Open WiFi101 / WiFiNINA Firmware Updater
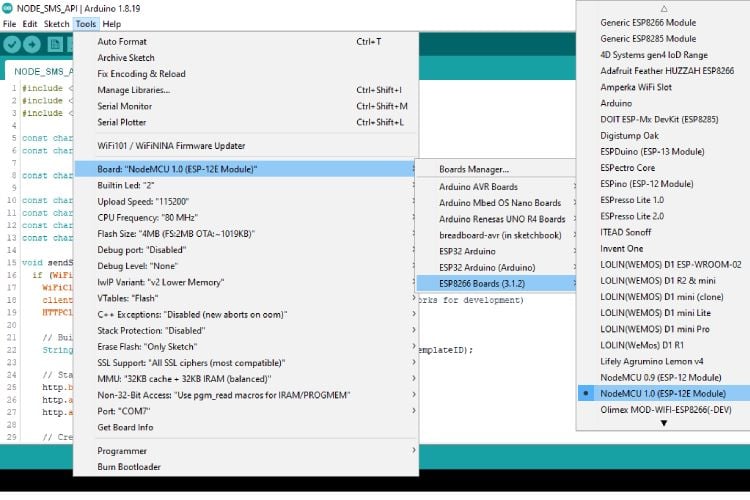Image resolution: width=750 pixels, height=500 pixels. pyautogui.click(x=246, y=146)
